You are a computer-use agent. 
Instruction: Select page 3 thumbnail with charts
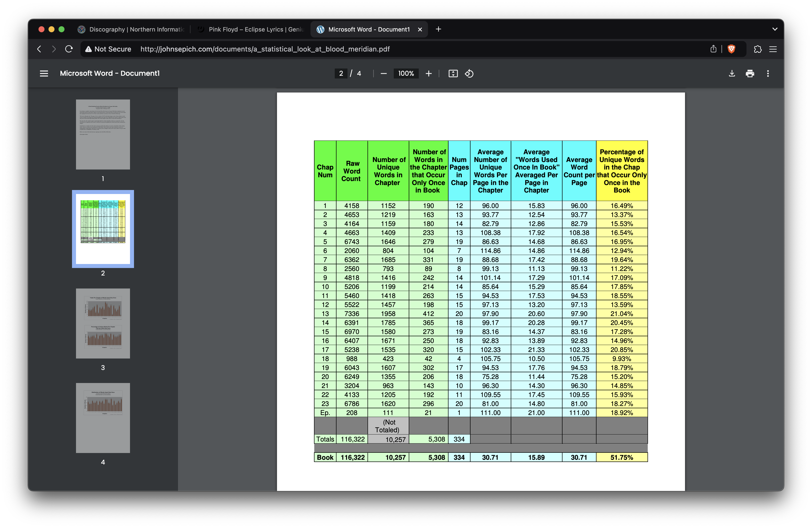coord(103,323)
